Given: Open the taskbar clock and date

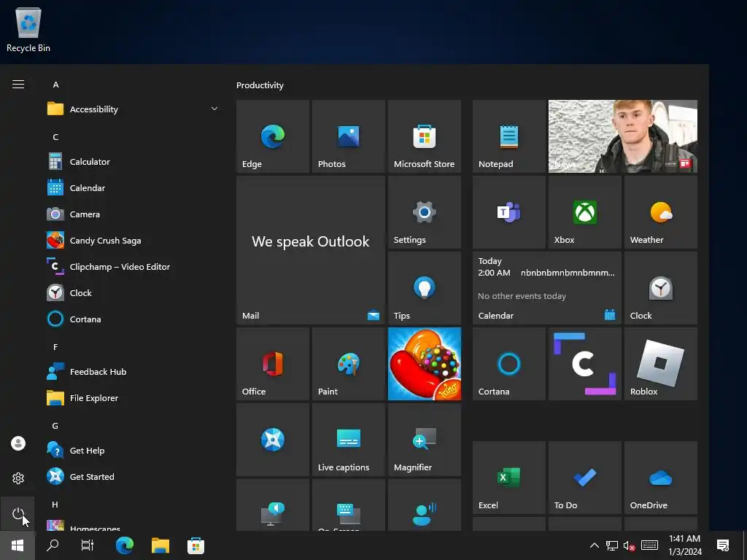Looking at the screenshot, I should 684,545.
